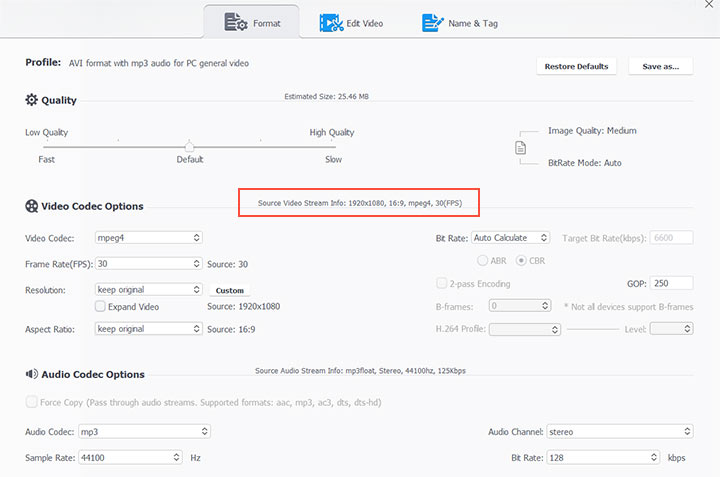Close the dialog with the X button
This screenshot has width=720, height=477.
tap(709, 4)
